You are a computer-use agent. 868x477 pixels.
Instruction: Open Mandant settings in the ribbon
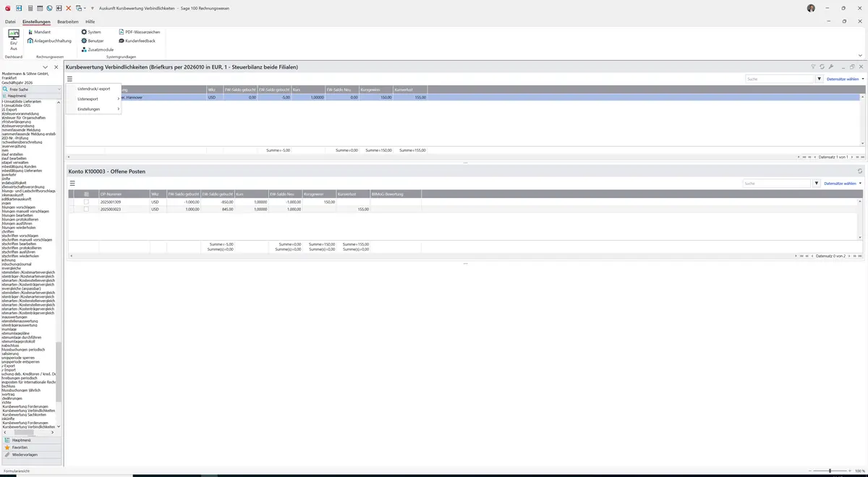[39, 32]
